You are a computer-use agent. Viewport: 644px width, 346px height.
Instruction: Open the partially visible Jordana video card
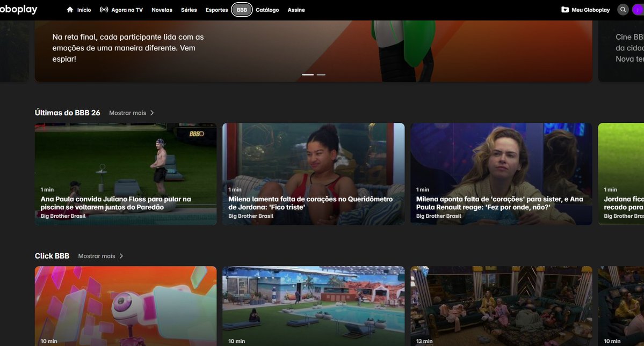pos(621,174)
